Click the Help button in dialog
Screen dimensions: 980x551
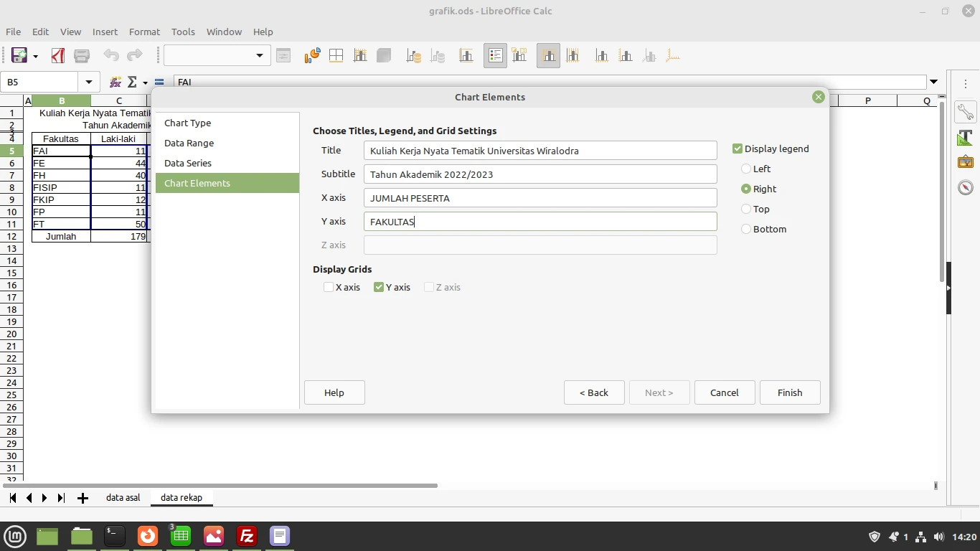tap(334, 392)
